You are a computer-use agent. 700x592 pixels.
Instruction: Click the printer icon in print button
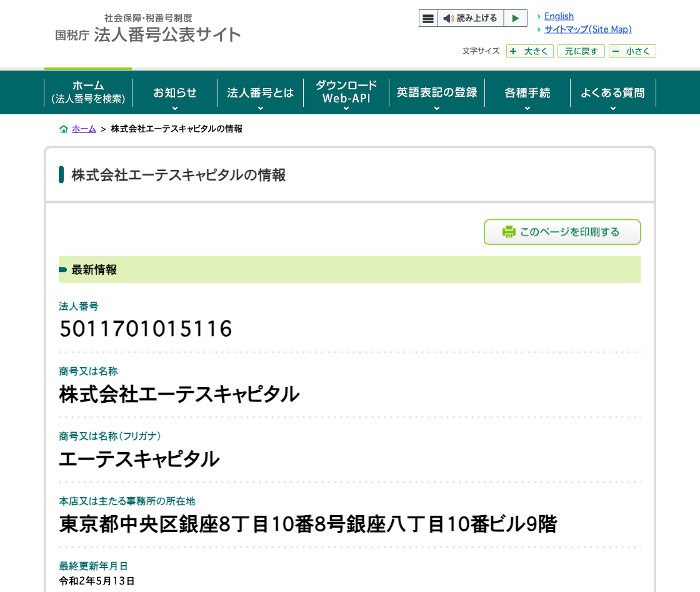point(509,232)
